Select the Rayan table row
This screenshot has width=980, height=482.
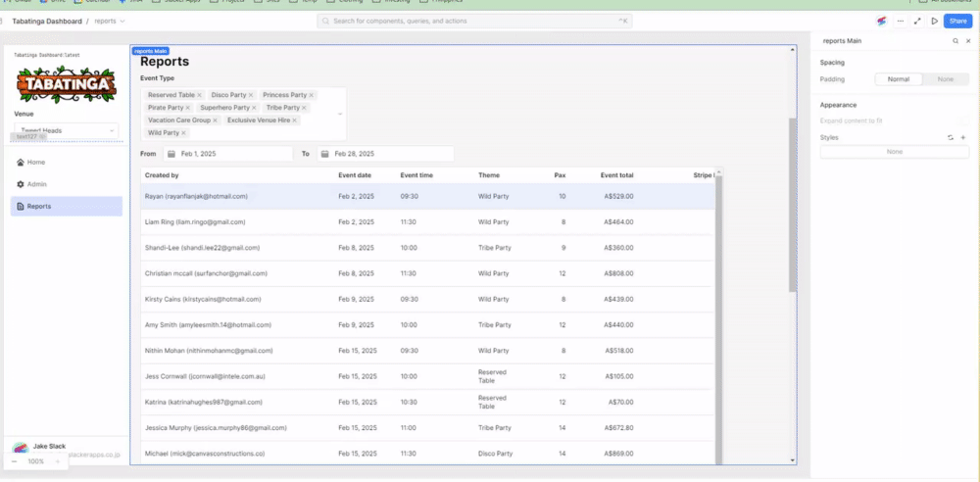[427, 196]
